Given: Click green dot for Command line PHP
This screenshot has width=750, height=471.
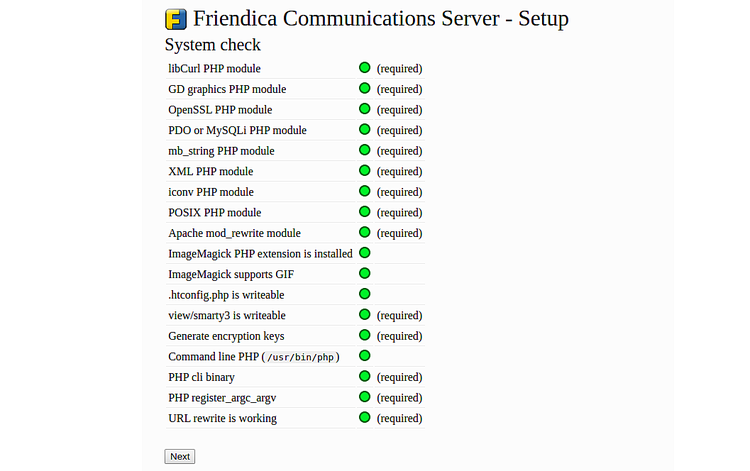Looking at the screenshot, I should coord(364,355).
